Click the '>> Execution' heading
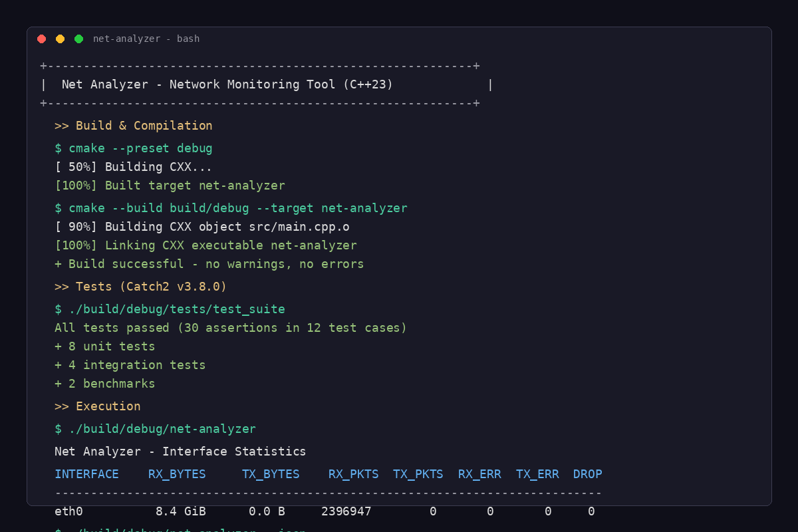 98,406
